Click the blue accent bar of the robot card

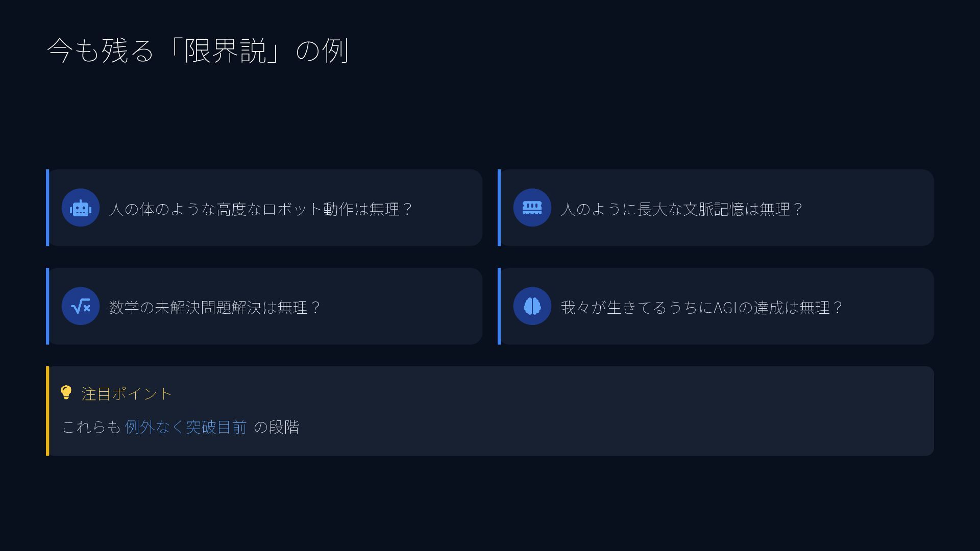point(47,208)
